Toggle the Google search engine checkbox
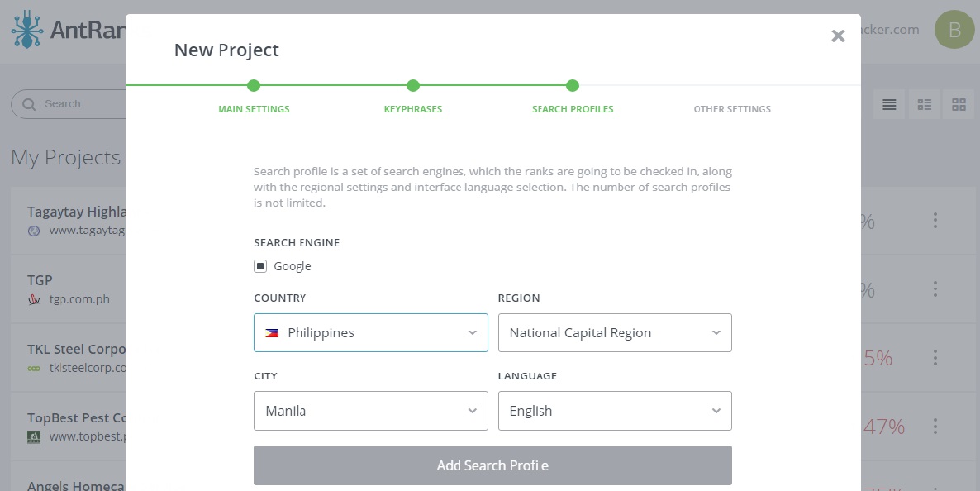The width and height of the screenshot is (980, 491). [x=260, y=266]
